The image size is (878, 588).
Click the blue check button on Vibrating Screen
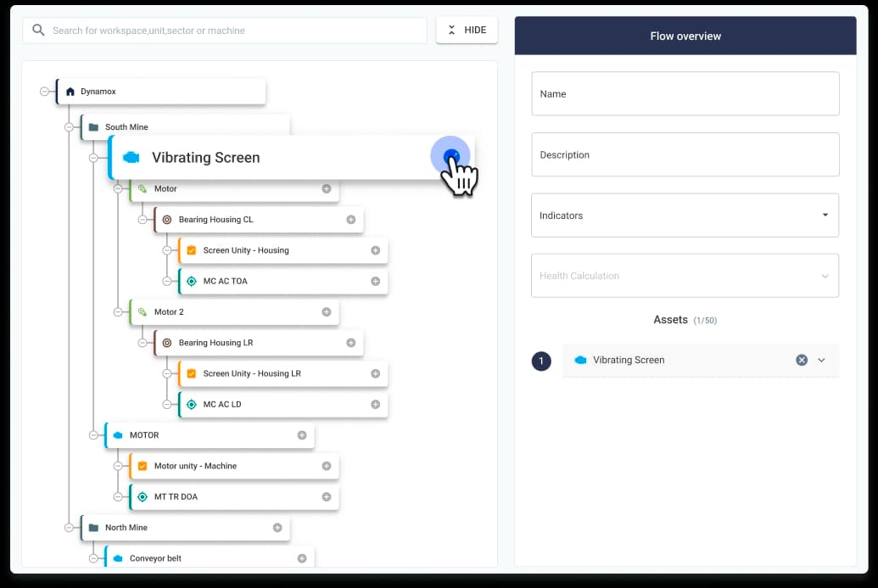click(x=451, y=155)
